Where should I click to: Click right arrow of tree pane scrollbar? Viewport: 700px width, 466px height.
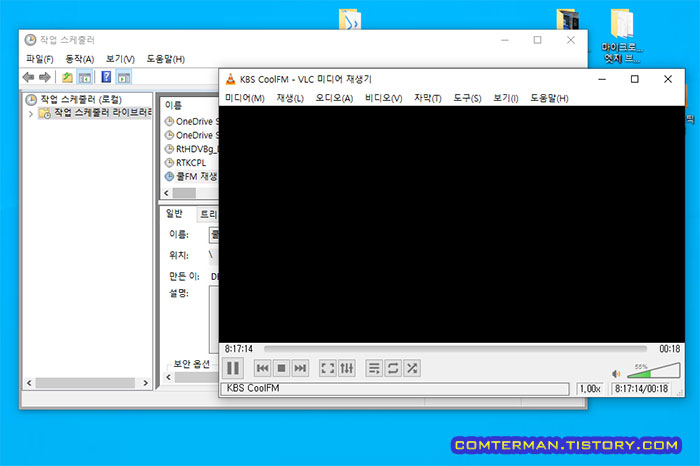click(145, 383)
